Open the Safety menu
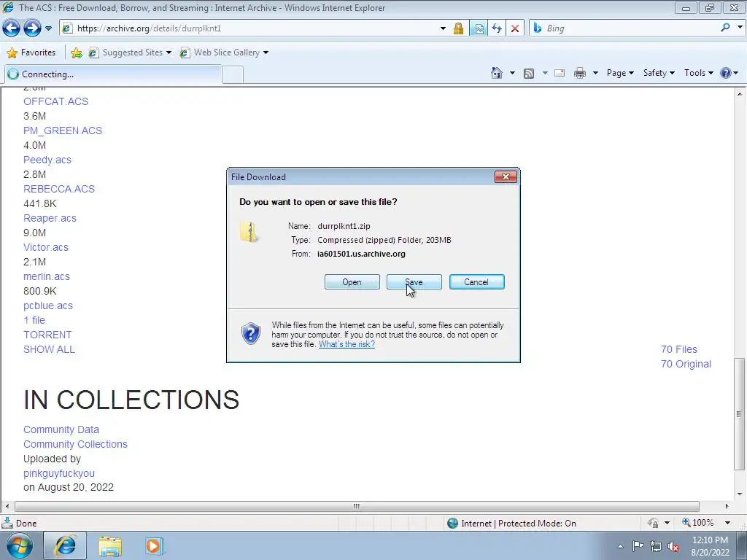Image resolution: width=747 pixels, height=560 pixels. click(659, 73)
